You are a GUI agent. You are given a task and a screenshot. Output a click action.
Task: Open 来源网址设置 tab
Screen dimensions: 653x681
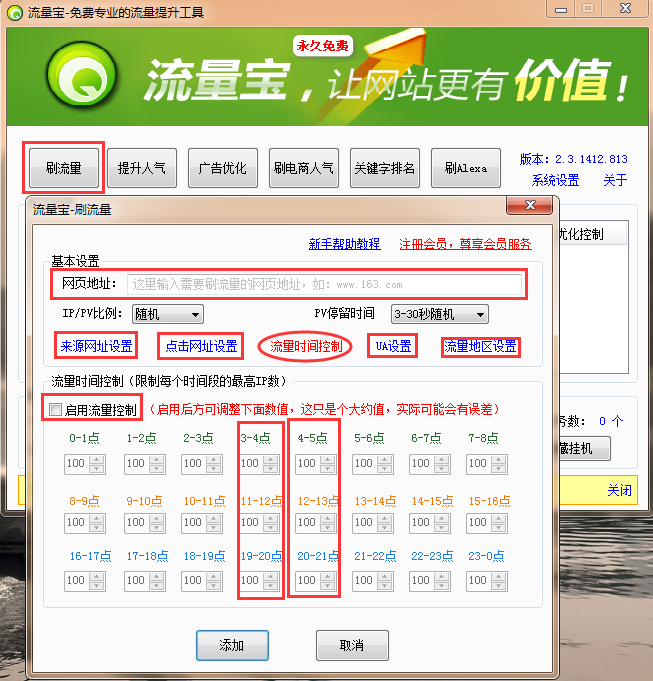pos(96,346)
